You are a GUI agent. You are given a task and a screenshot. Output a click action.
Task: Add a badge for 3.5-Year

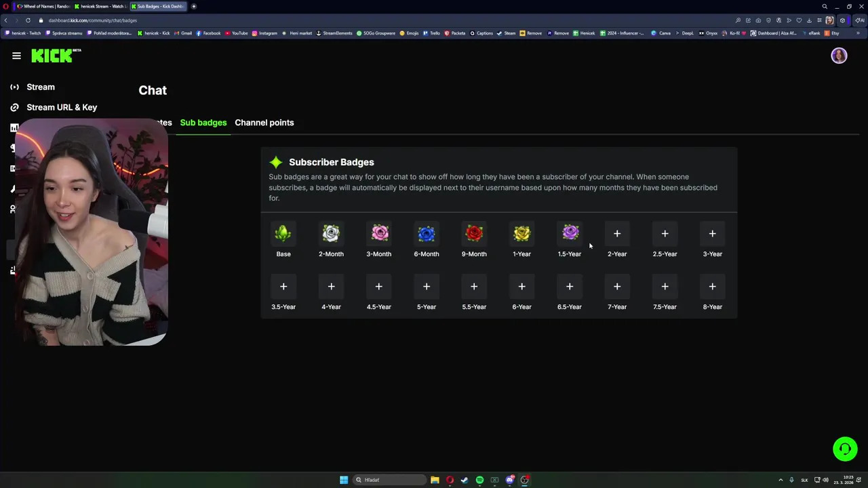283,287
